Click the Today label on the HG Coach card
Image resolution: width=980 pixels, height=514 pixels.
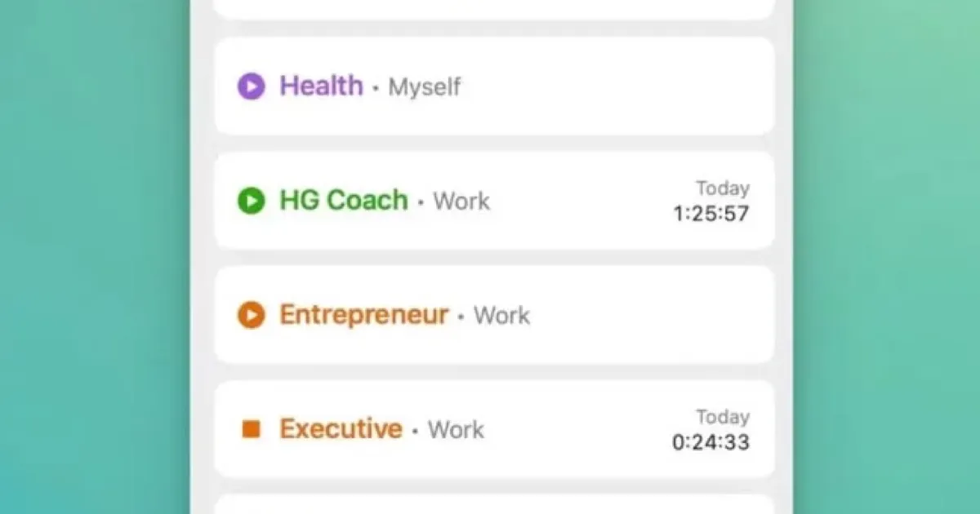point(722,188)
